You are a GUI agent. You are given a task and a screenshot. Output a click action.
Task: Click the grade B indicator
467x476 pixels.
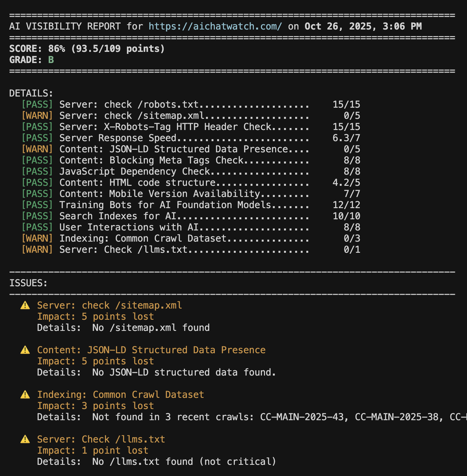51,60
